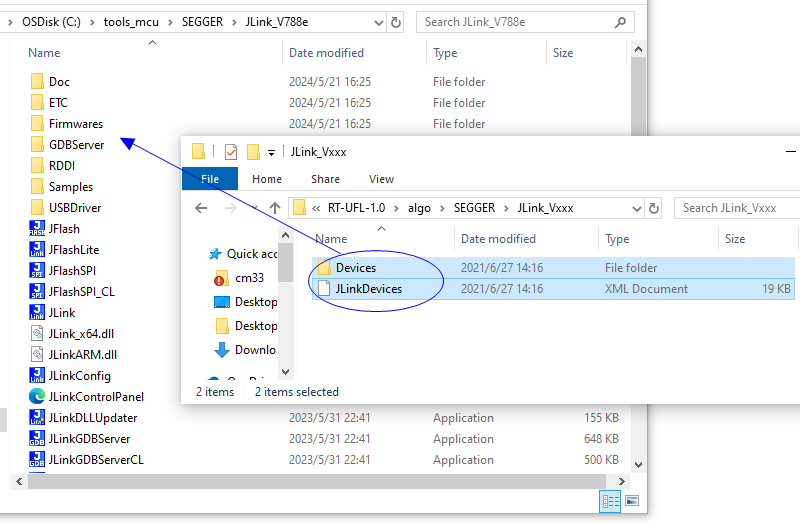Screen dimensions: 800x523
Task: Open Quick Access Toolbar customize dropdown
Action: [x=271, y=152]
